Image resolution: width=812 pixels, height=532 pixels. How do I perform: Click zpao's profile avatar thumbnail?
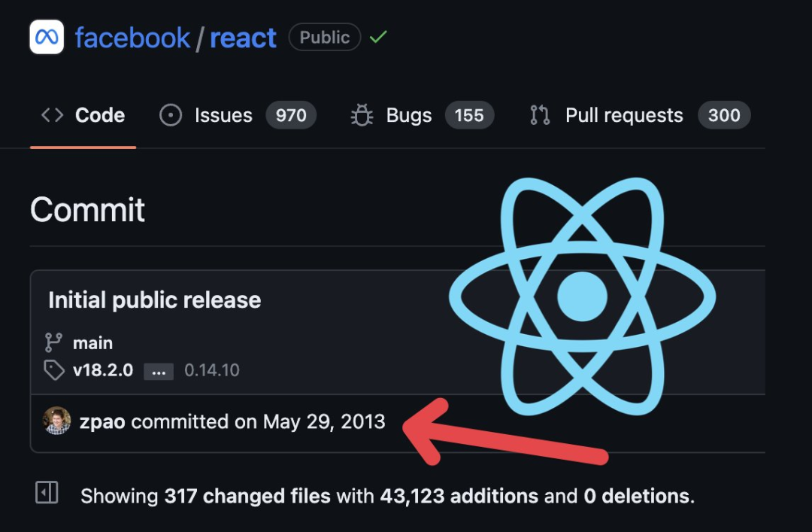click(x=56, y=422)
